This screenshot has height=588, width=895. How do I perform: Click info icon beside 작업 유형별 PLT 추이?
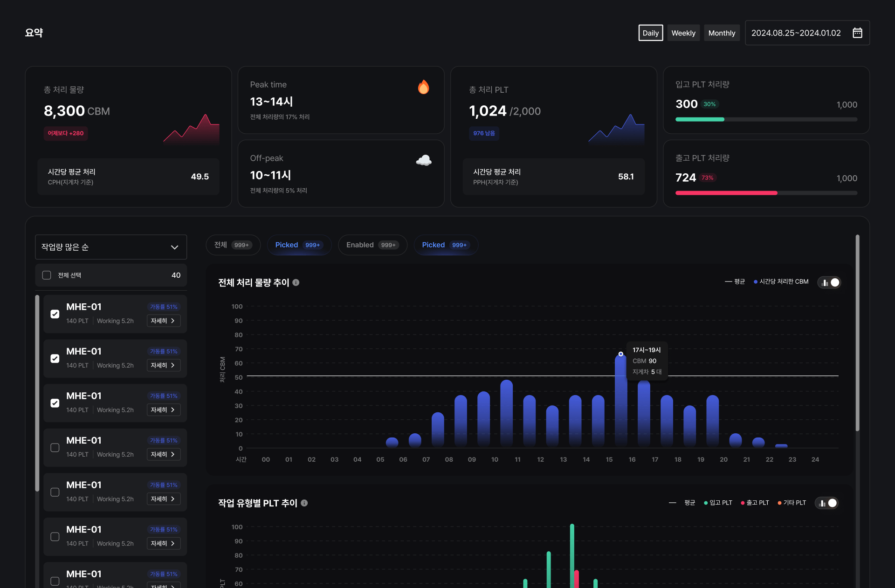pos(304,503)
